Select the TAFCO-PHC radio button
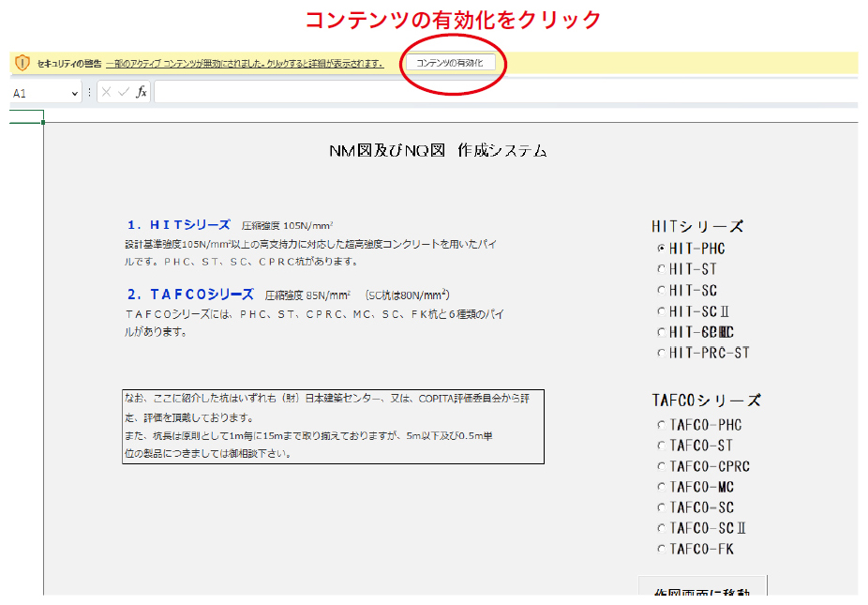The height and width of the screenshot is (605, 868). click(x=661, y=425)
